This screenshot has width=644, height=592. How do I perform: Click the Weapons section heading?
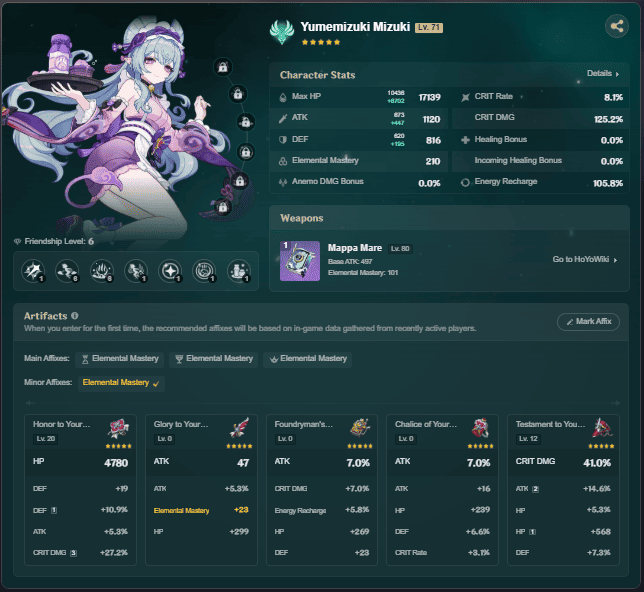pyautogui.click(x=301, y=218)
